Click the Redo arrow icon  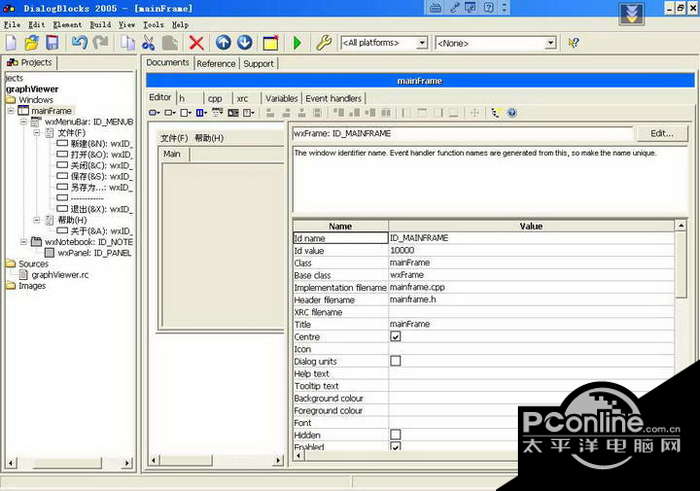click(x=101, y=43)
